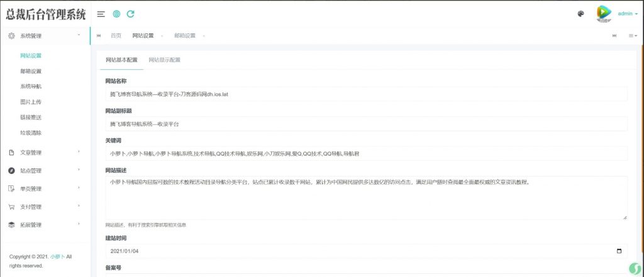Collapse the 系统管理 menu arrow
Screen dimensions: 644x277
point(79,35)
